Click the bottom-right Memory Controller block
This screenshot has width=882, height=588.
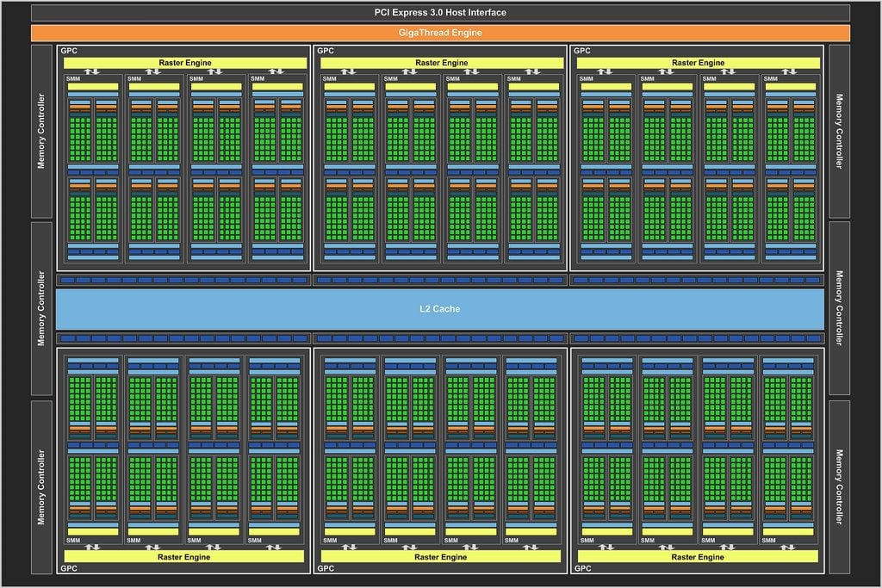[x=840, y=486]
